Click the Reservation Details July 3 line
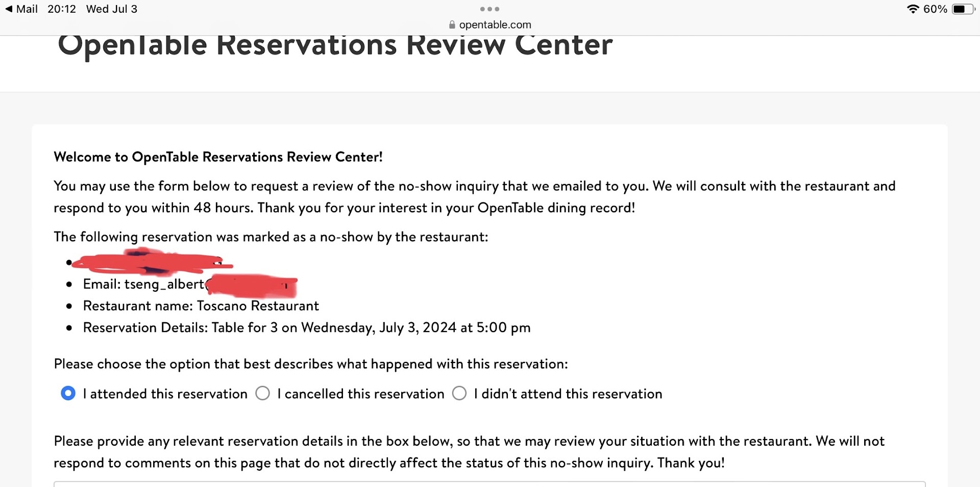Screen dimensions: 980x487 306,328
